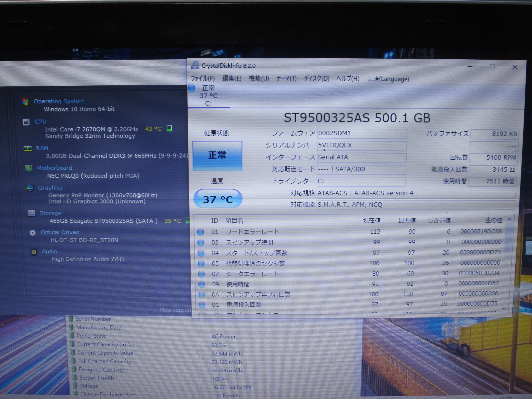Viewport: 532px width, 399px height.
Task: Open the ファイル(F) menu
Action: [x=202, y=79]
